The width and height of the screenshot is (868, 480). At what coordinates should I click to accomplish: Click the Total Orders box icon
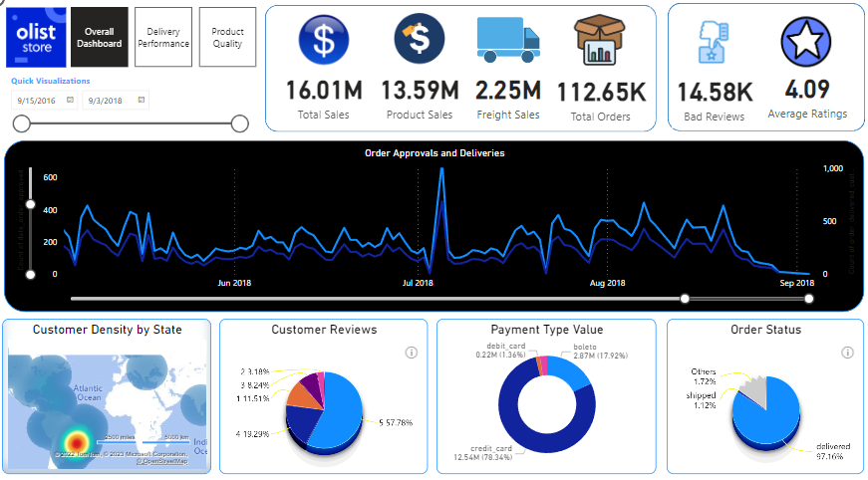(598, 41)
